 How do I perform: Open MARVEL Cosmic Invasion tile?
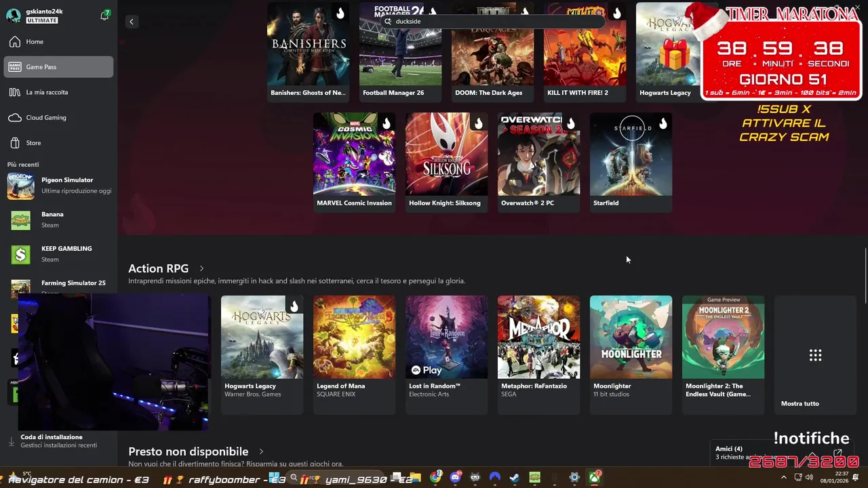[355, 163]
